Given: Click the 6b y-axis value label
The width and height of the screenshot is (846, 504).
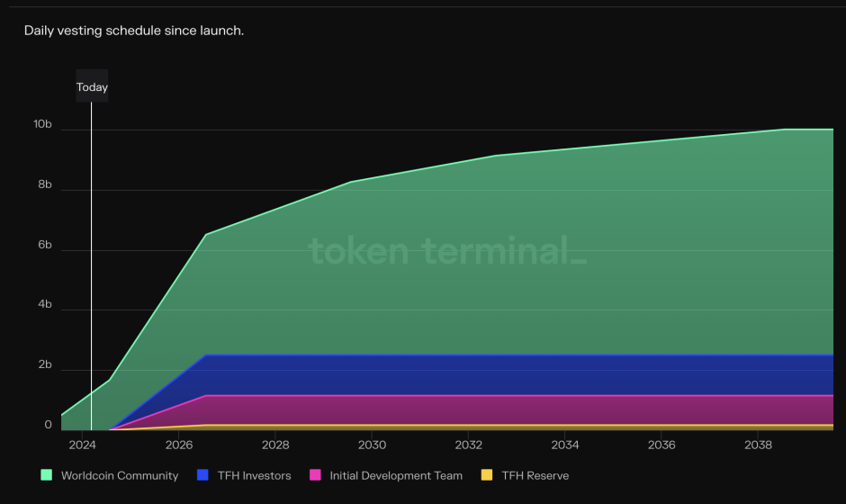Looking at the screenshot, I should pos(42,245).
